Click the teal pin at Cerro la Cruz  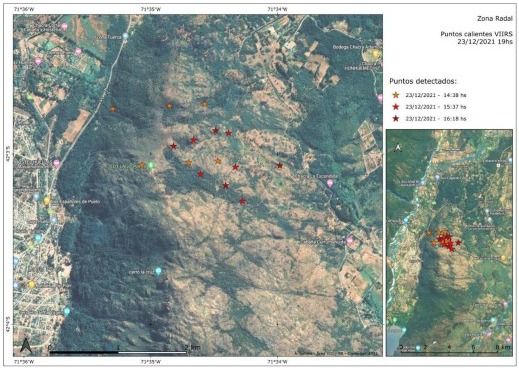coord(159,271)
